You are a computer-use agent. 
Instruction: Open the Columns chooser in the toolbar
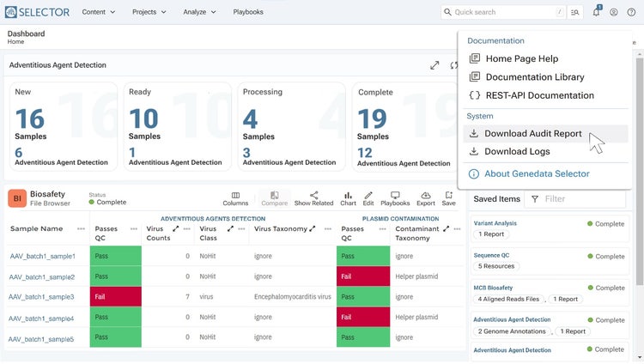pyautogui.click(x=235, y=198)
